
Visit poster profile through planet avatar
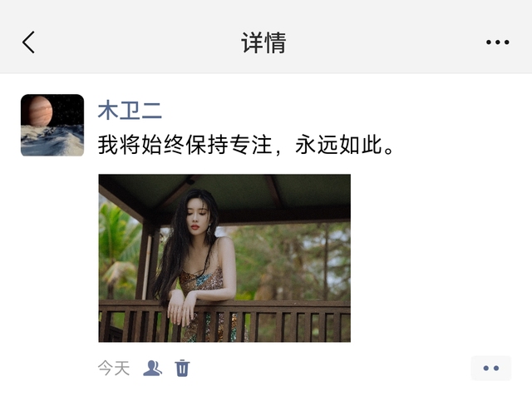click(52, 126)
